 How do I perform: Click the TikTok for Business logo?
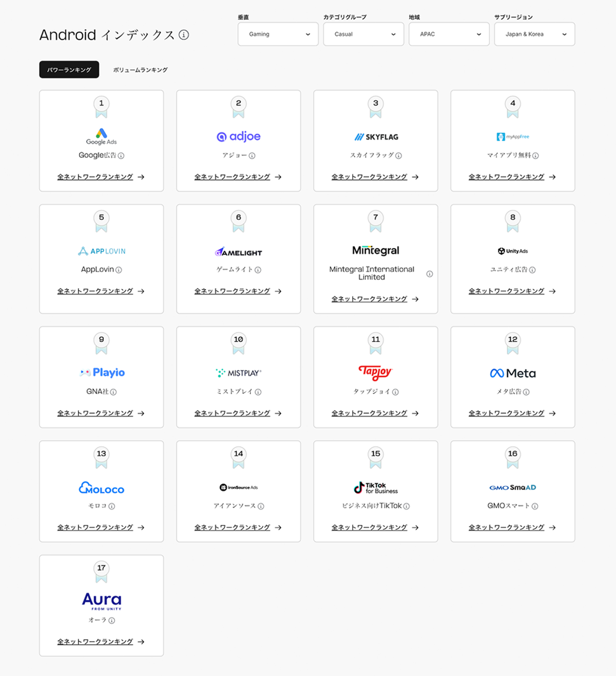point(376,488)
